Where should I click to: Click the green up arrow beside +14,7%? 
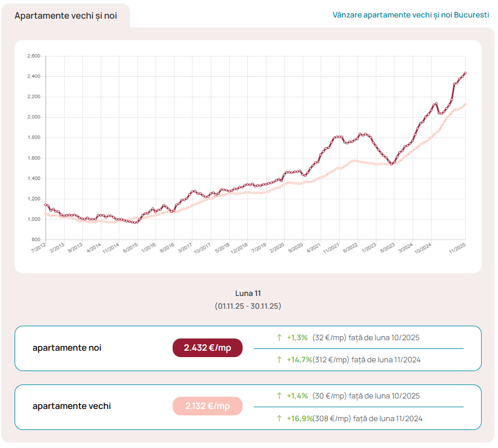279,360
